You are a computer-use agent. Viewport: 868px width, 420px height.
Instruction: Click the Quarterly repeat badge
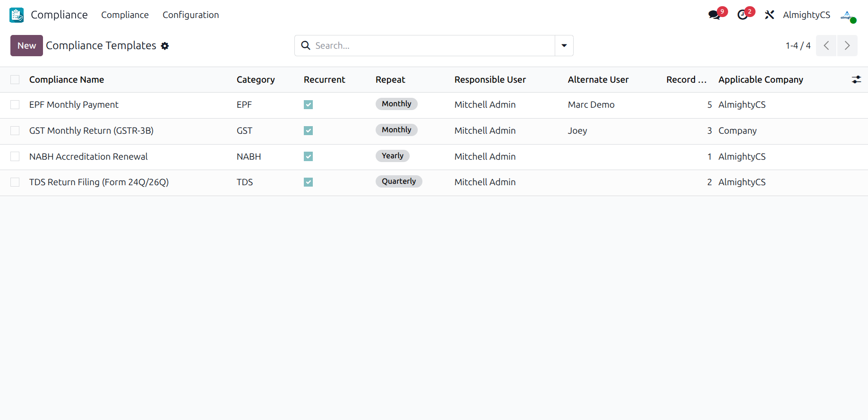pyautogui.click(x=399, y=181)
